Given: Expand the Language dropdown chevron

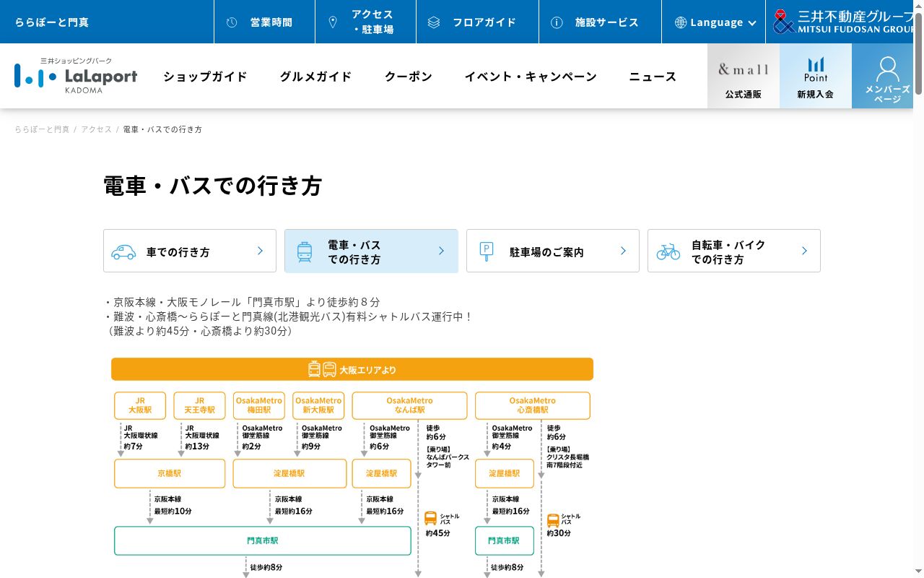Looking at the screenshot, I should point(752,23).
